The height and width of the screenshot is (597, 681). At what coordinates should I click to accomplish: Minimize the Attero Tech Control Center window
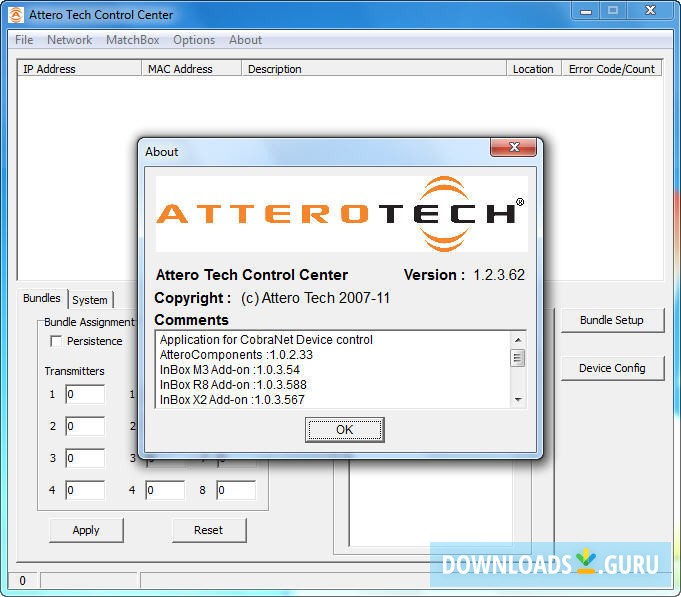pos(586,11)
